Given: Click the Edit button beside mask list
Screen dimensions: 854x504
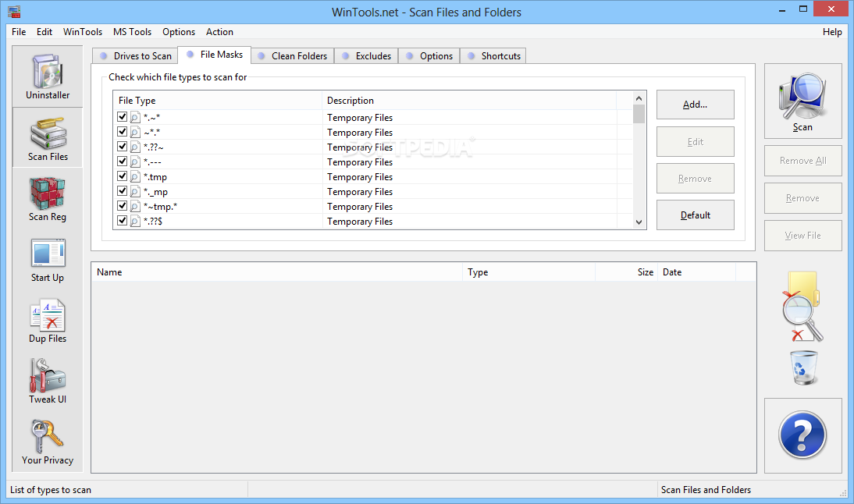Looking at the screenshot, I should pos(695,141).
